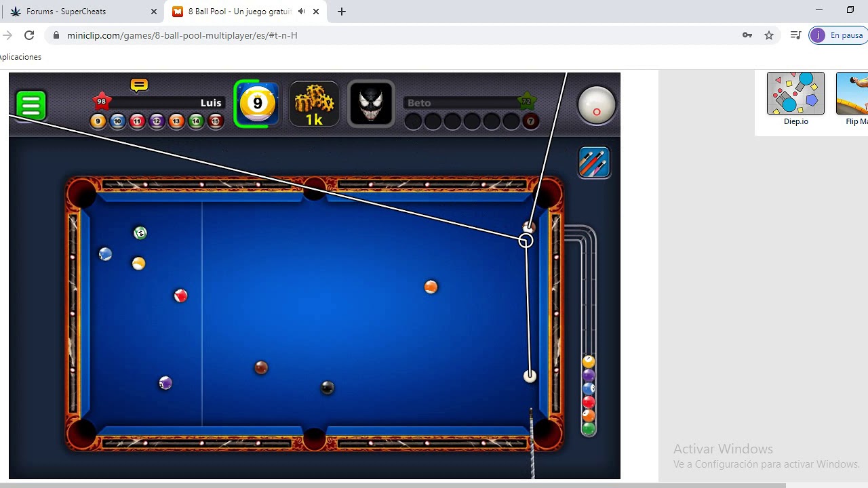The width and height of the screenshot is (868, 488).
Task: Click Luis's remaining 9 ball indicator
Action: [x=98, y=121]
